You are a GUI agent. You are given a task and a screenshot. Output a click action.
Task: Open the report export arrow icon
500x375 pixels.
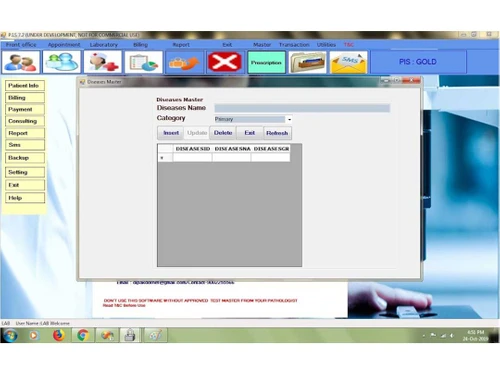pyautogui.click(x=184, y=62)
